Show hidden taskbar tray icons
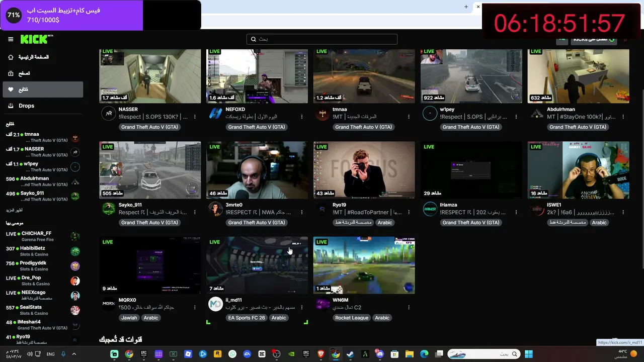Screen dimensions: 644x362 (x=74, y=354)
